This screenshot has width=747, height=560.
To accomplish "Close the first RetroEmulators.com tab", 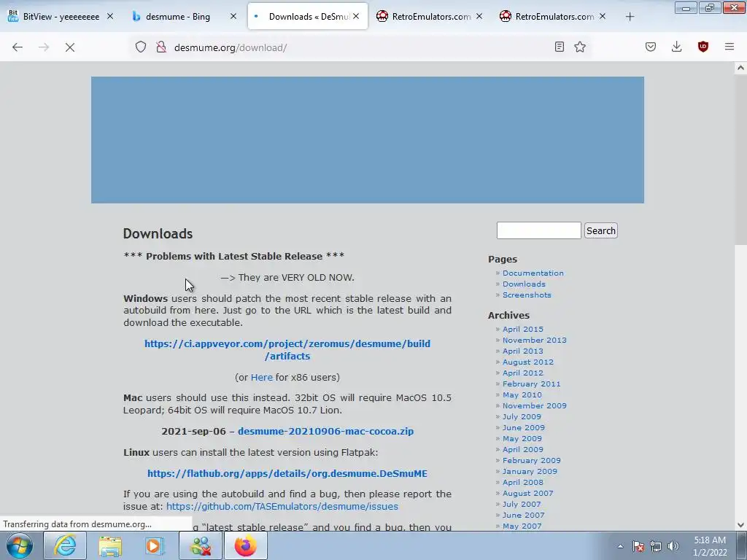I will 479,16.
